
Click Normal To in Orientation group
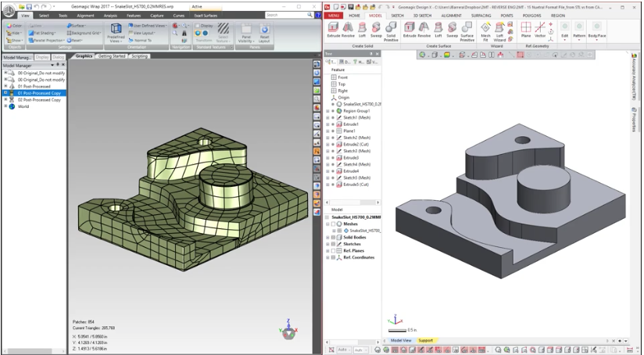(x=140, y=40)
